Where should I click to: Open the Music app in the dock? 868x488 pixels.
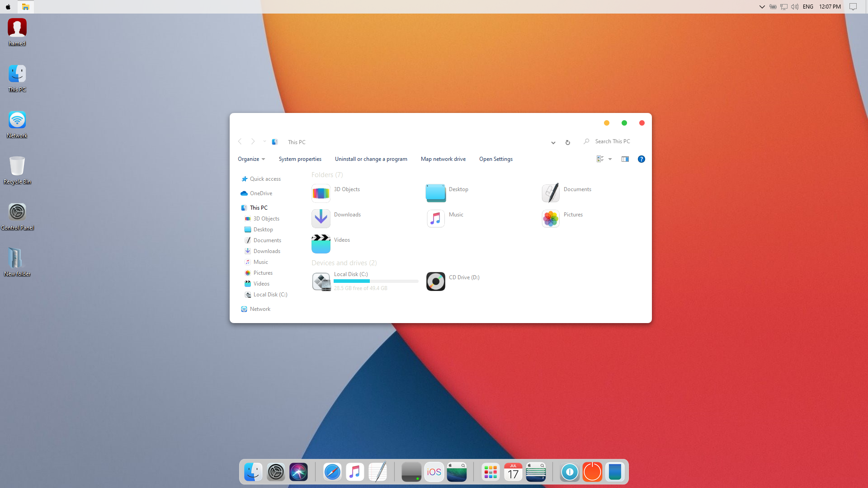coord(355,472)
